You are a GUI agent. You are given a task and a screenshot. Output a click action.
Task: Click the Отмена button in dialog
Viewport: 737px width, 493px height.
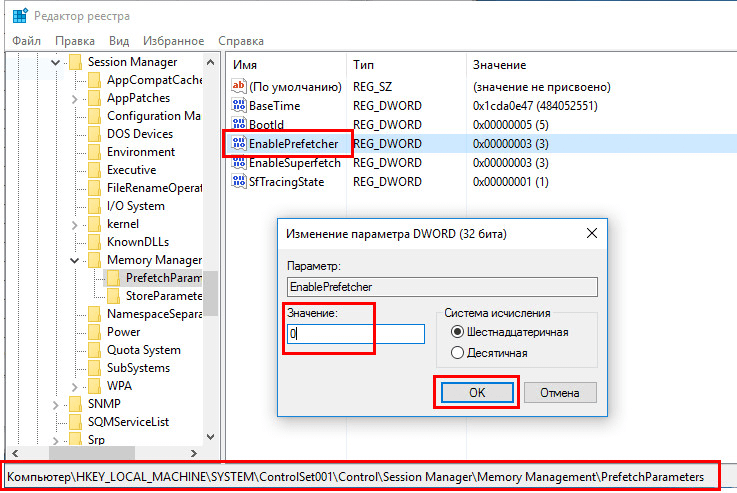click(560, 392)
